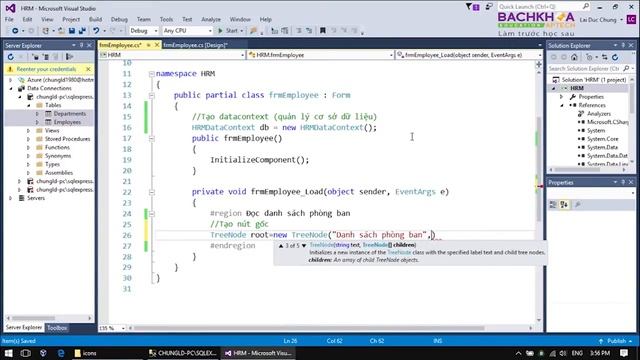This screenshot has width=640, height=360.
Task: Collapse the frmEmployee_Load method outline
Action: pyautogui.click(x=151, y=192)
